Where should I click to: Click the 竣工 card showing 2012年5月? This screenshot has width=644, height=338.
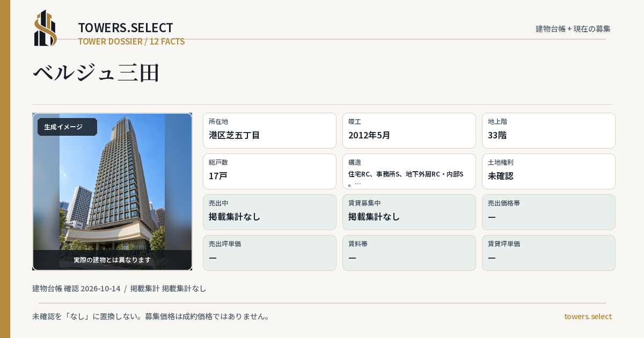tap(409, 130)
